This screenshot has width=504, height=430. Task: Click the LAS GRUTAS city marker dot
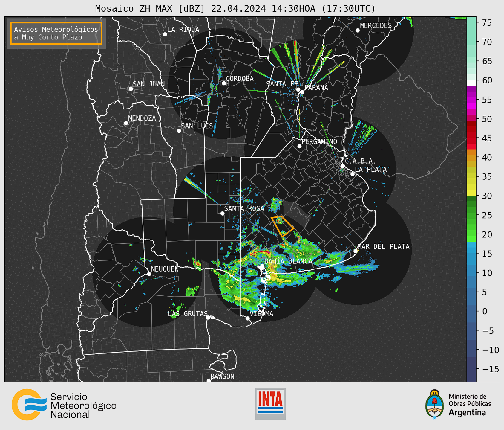point(208,318)
